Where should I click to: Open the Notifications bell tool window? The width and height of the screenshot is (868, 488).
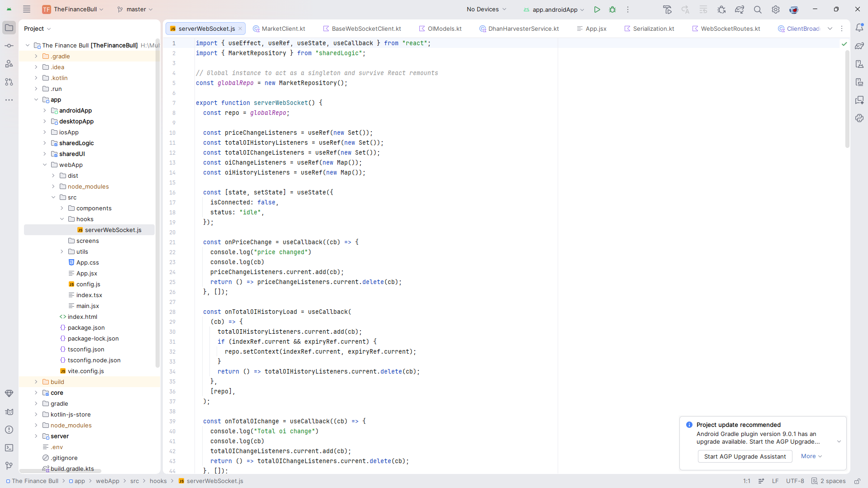tap(859, 28)
